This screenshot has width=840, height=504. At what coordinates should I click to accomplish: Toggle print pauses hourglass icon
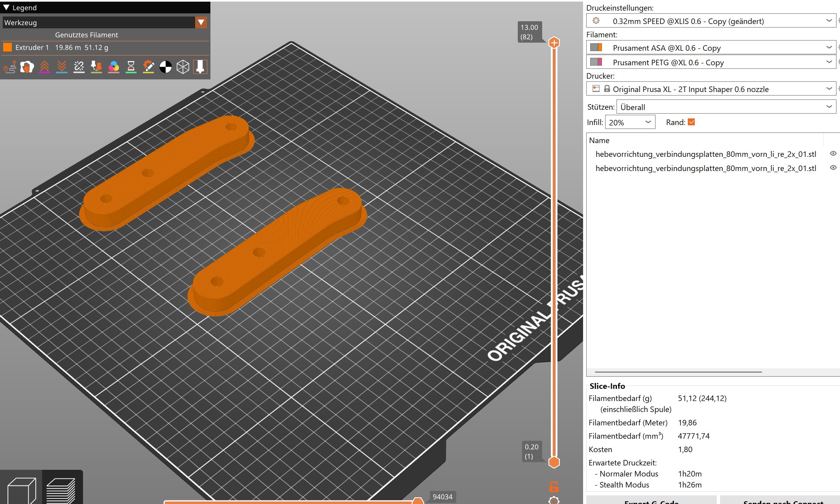click(131, 67)
